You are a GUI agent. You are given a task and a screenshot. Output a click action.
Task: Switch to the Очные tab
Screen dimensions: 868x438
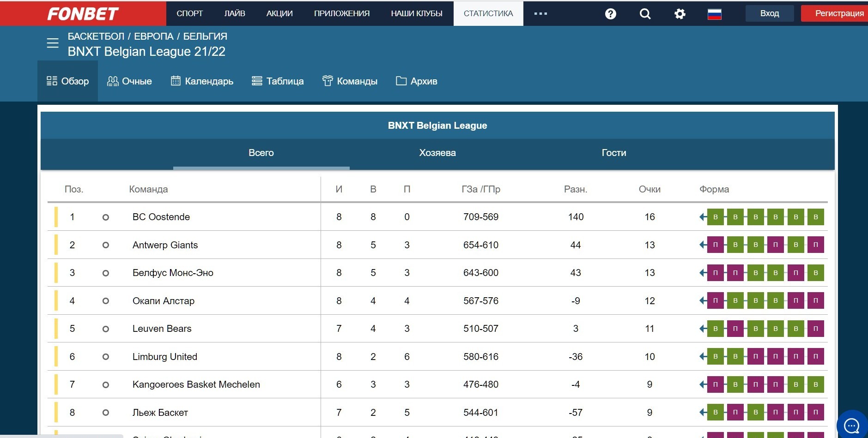pyautogui.click(x=129, y=81)
